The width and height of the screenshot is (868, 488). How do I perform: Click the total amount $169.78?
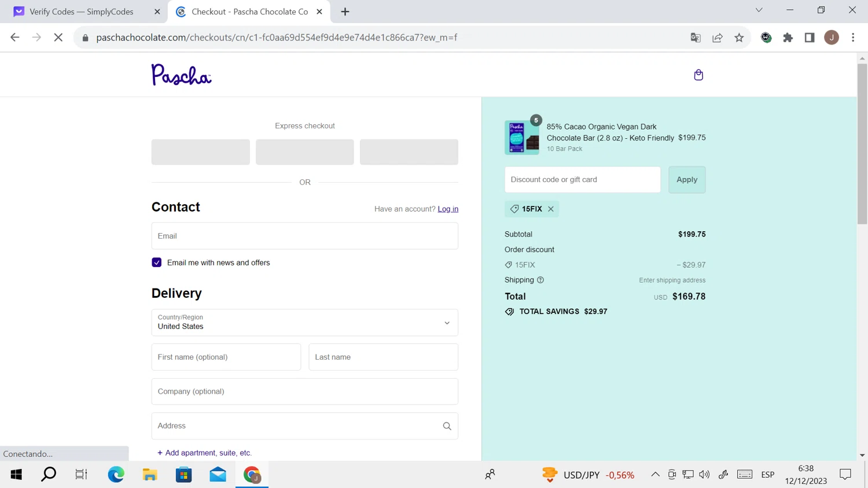pyautogui.click(x=689, y=297)
